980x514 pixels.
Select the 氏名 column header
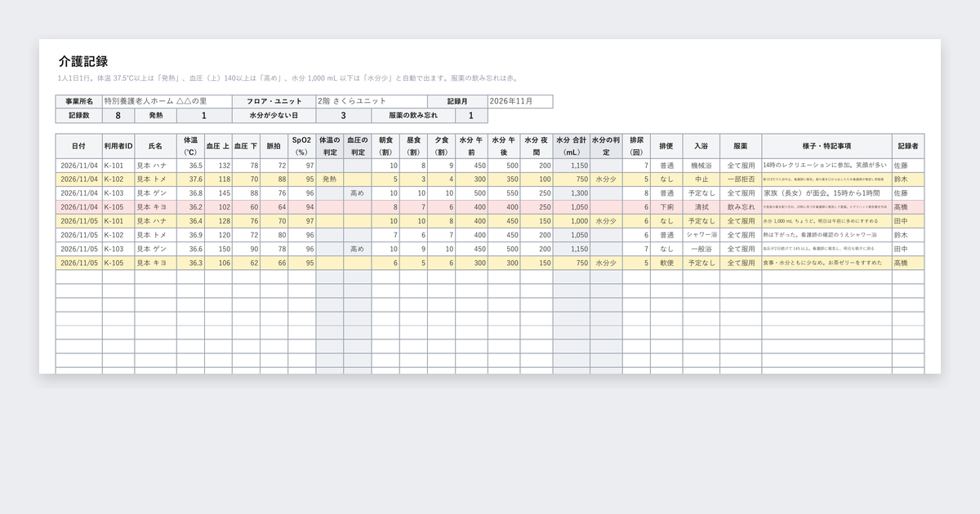[155, 146]
